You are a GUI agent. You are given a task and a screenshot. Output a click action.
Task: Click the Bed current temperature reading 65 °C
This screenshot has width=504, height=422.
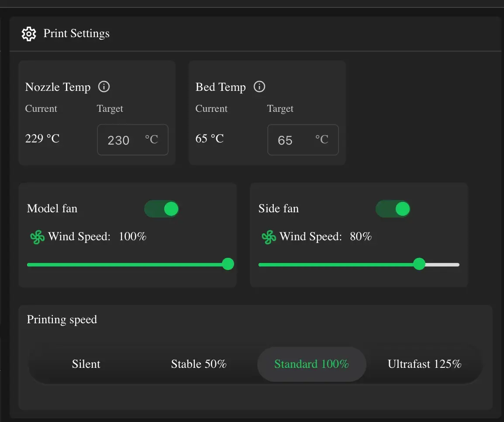pyautogui.click(x=210, y=138)
